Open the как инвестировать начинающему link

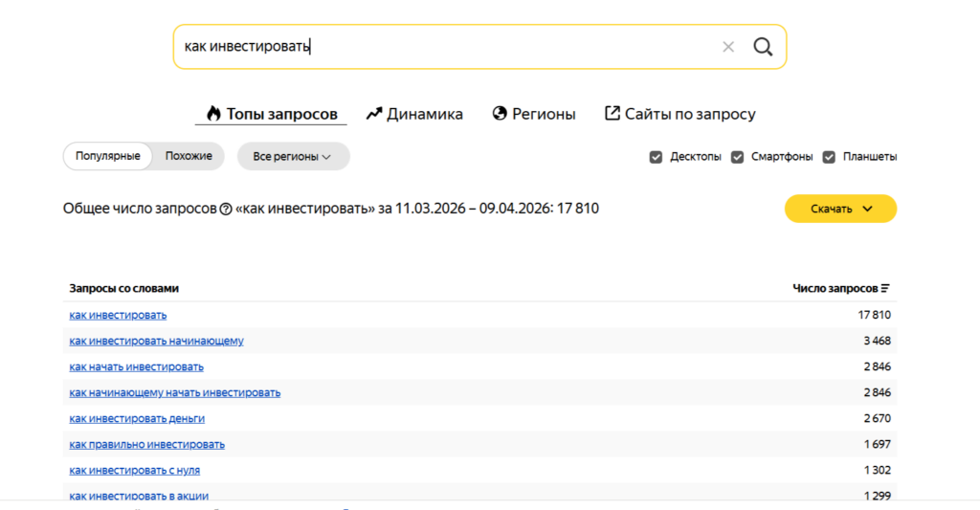click(x=156, y=341)
